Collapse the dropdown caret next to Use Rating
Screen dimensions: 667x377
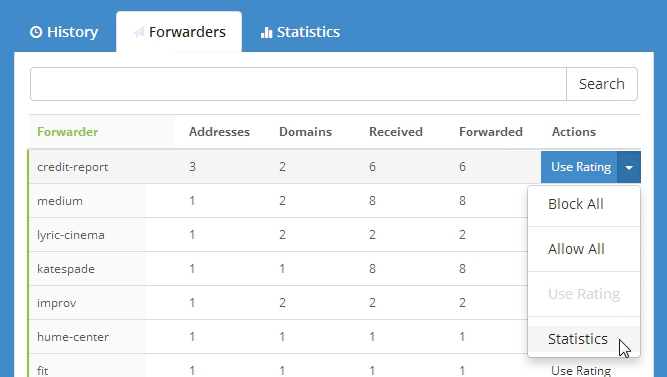point(629,167)
